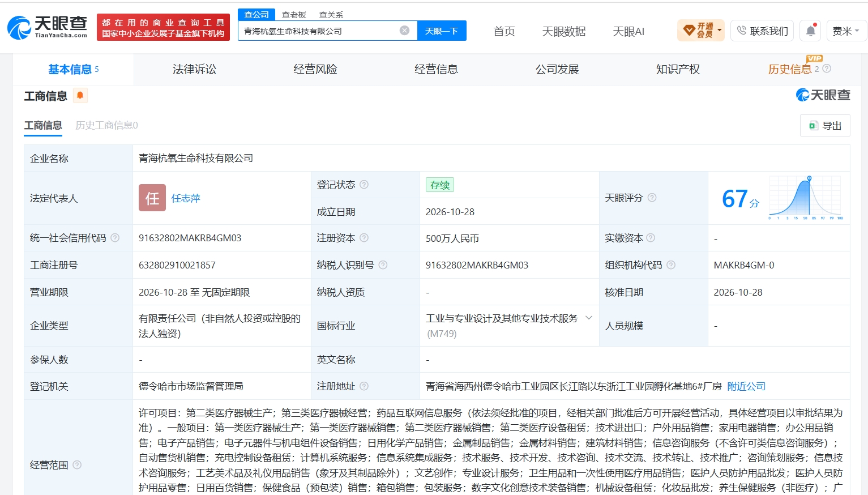Click the help icon next to 登记状态

(364, 185)
